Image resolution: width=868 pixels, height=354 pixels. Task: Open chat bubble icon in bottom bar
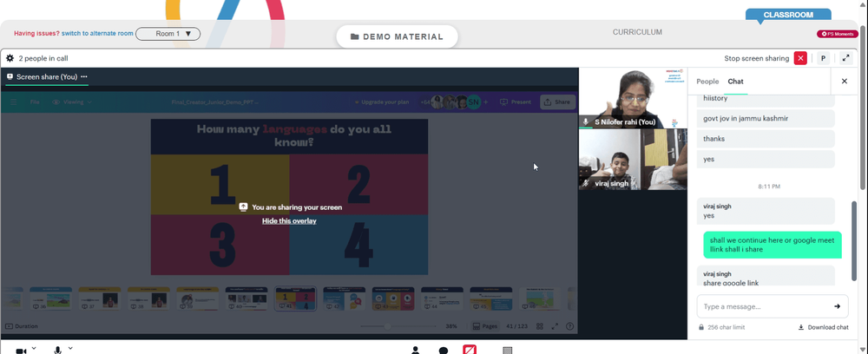pyautogui.click(x=444, y=351)
